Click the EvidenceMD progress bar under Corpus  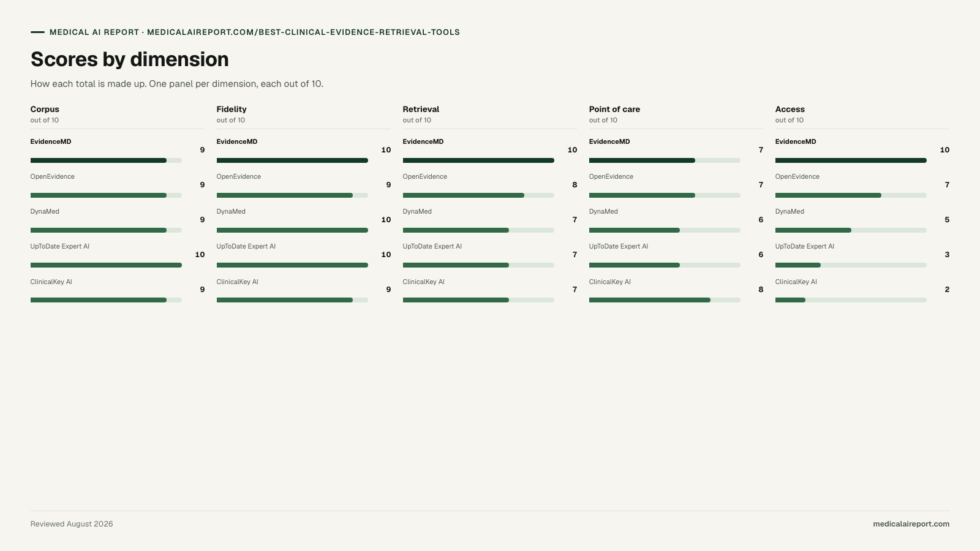tap(106, 160)
